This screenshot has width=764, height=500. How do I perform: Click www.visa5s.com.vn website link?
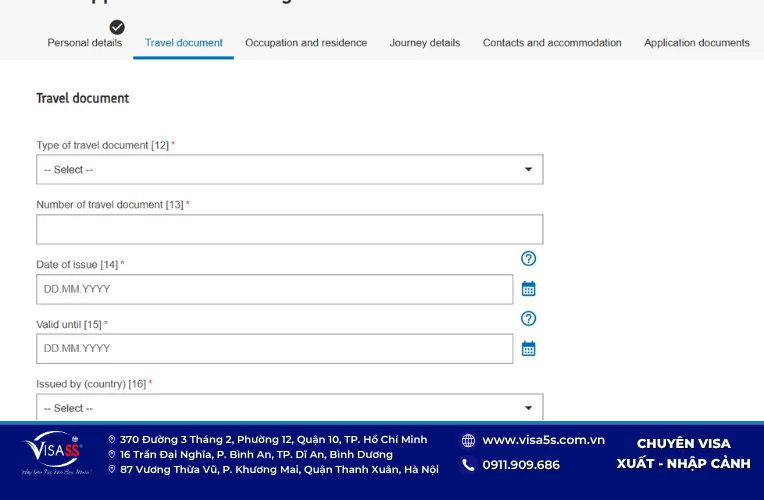[543, 440]
